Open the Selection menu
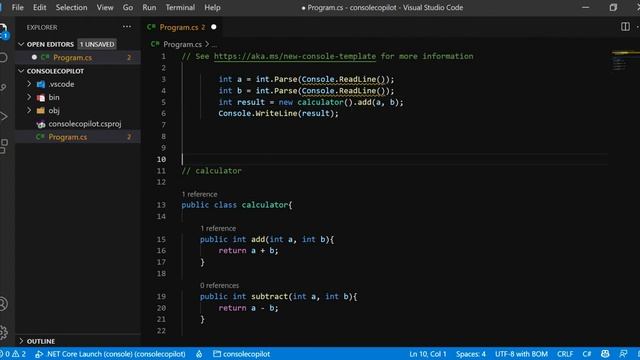The width and height of the screenshot is (640, 360). click(71, 7)
